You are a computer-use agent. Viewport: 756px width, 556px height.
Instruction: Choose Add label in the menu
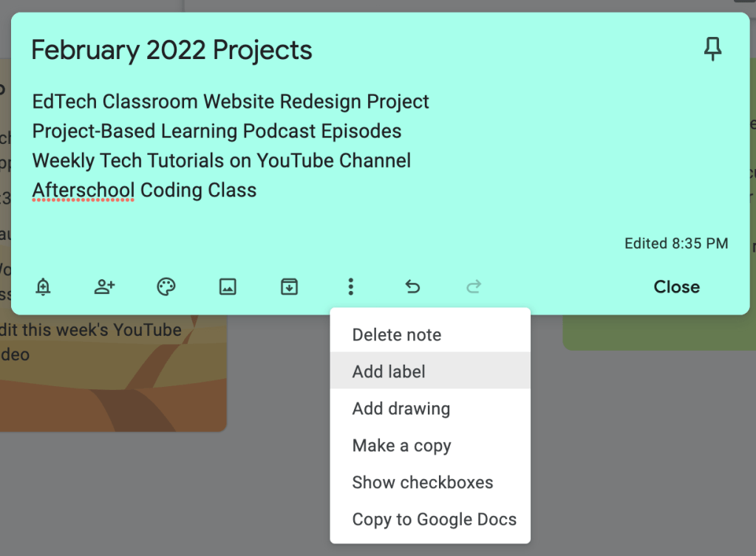[389, 371]
